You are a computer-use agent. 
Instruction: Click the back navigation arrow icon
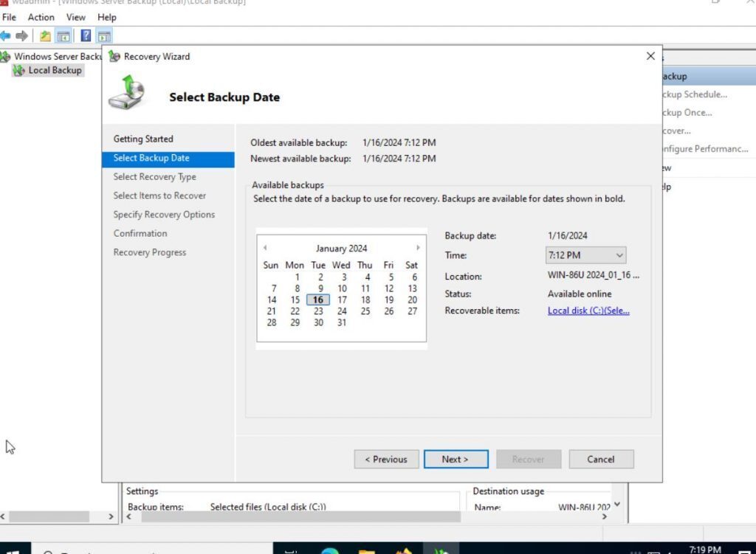[x=6, y=35]
